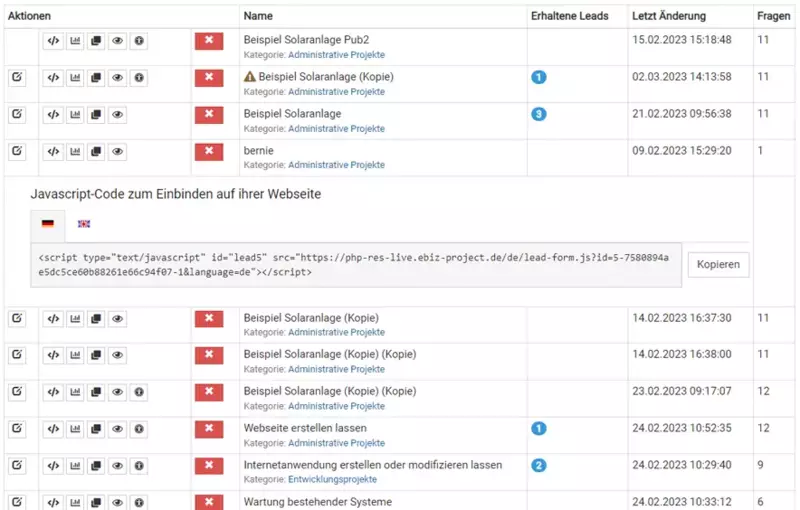Collapse embed code panel via bernie code icon
Image resolution: width=800 pixels, height=510 pixels.
[54, 151]
